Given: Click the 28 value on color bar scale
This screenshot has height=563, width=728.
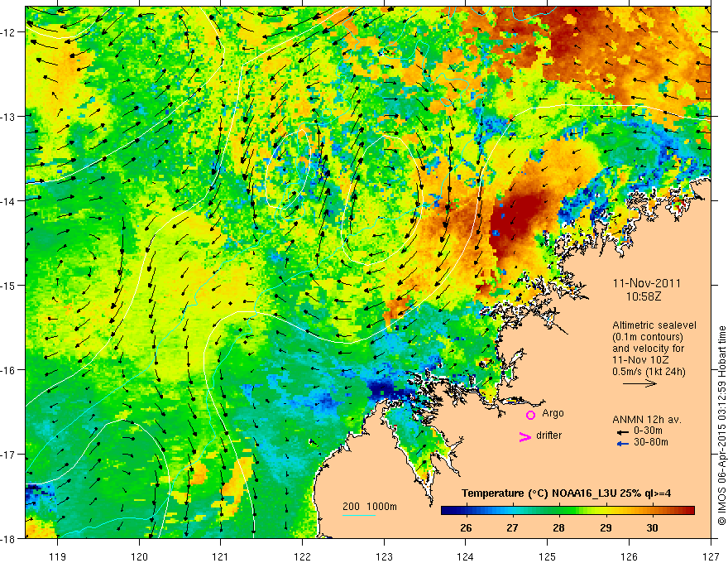Looking at the screenshot, I should [x=558, y=527].
